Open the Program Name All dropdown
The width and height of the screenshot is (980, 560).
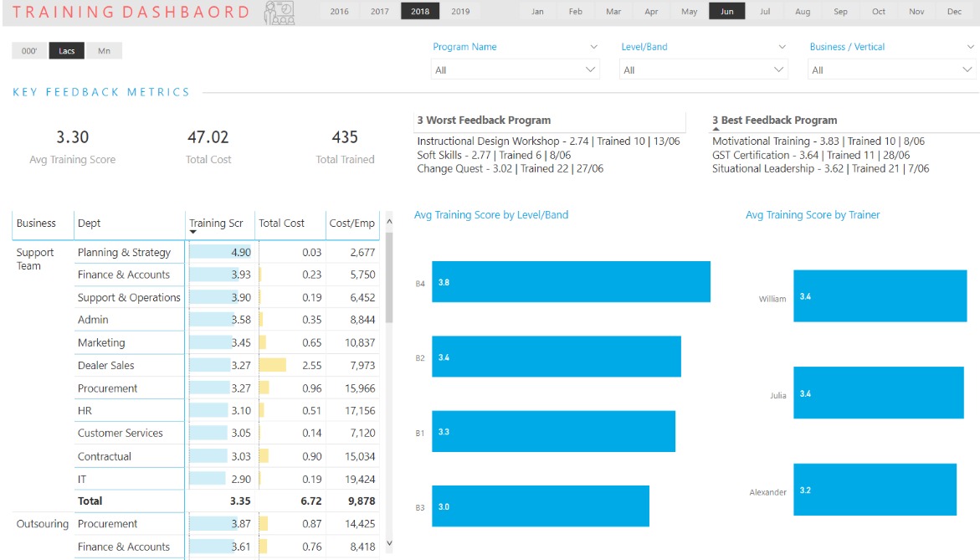click(516, 70)
